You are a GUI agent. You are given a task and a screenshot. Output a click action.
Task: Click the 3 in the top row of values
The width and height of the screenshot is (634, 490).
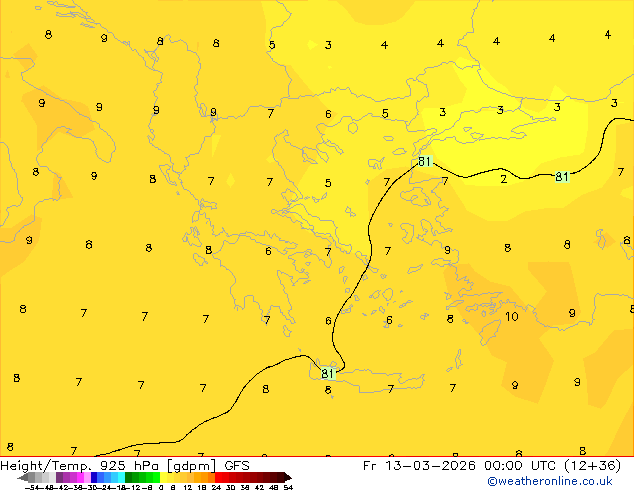tap(328, 45)
